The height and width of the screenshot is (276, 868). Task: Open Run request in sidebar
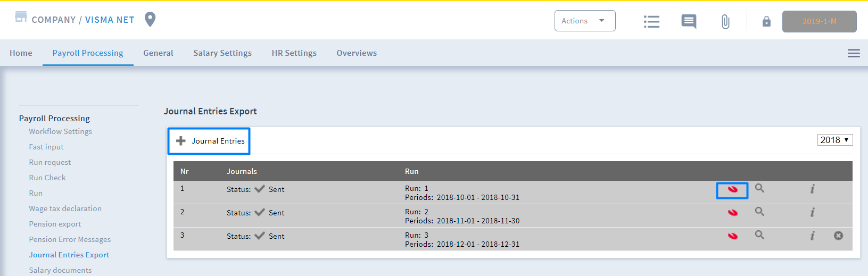(x=50, y=162)
